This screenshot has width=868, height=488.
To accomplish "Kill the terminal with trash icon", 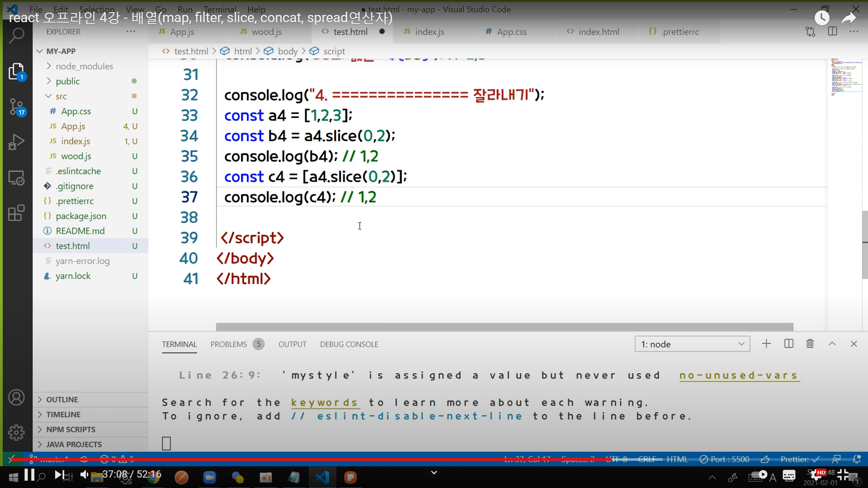I will coord(810,344).
